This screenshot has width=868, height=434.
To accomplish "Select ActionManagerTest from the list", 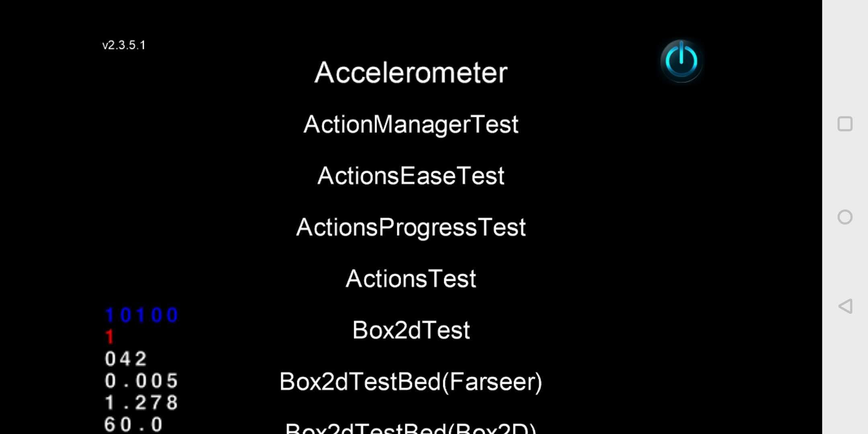I will [411, 124].
